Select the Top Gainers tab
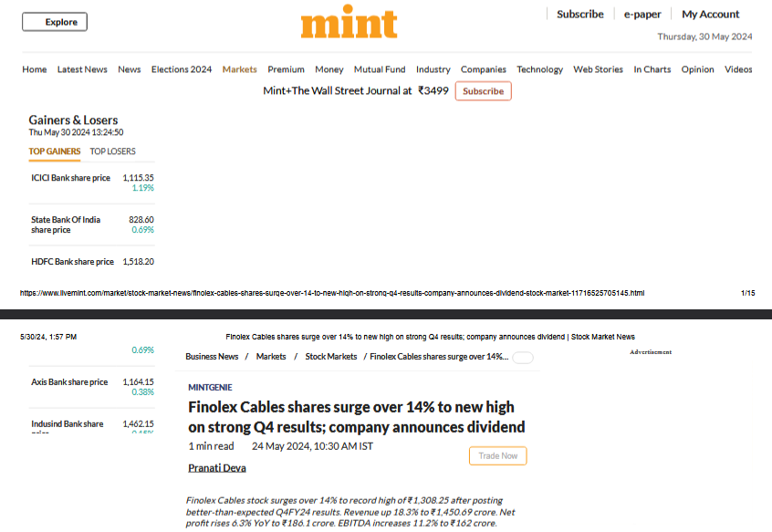The height and width of the screenshot is (532, 772). pos(55,151)
